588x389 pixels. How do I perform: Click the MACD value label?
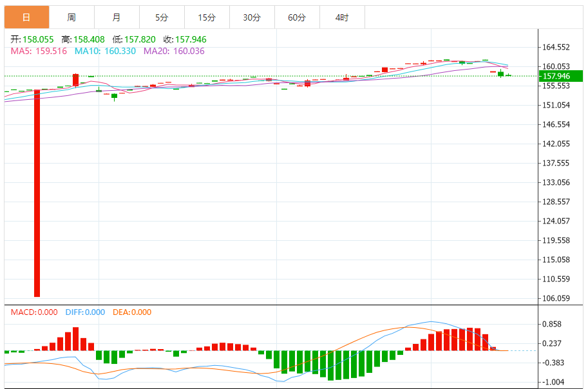(34, 312)
